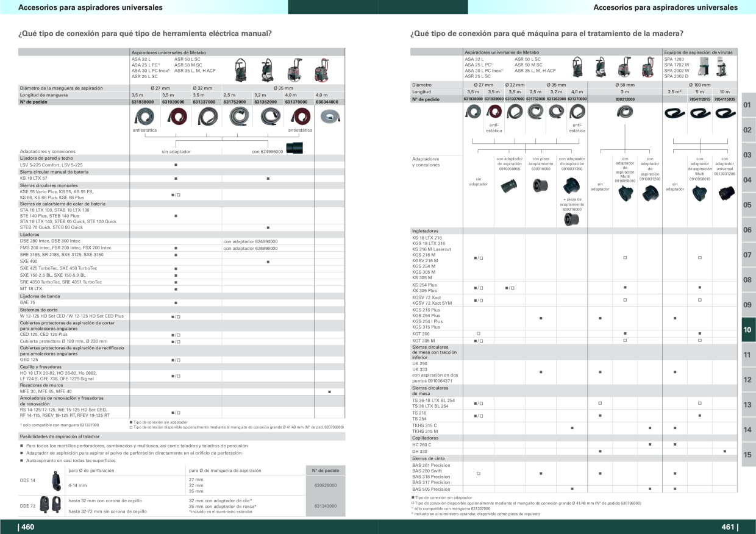The image size is (756, 534).
Task: Click the text 'con adaptador 626996000'
Action: click(x=251, y=248)
